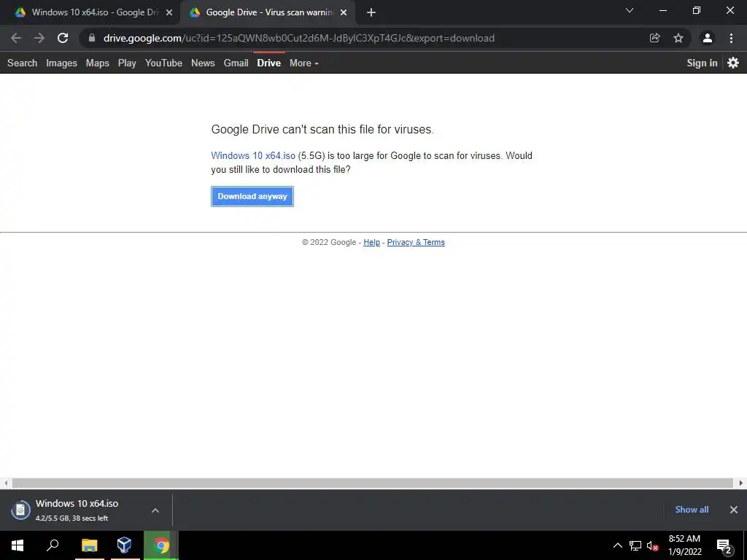Open the notification center icon
This screenshot has height=560, width=747.
[x=724, y=546]
